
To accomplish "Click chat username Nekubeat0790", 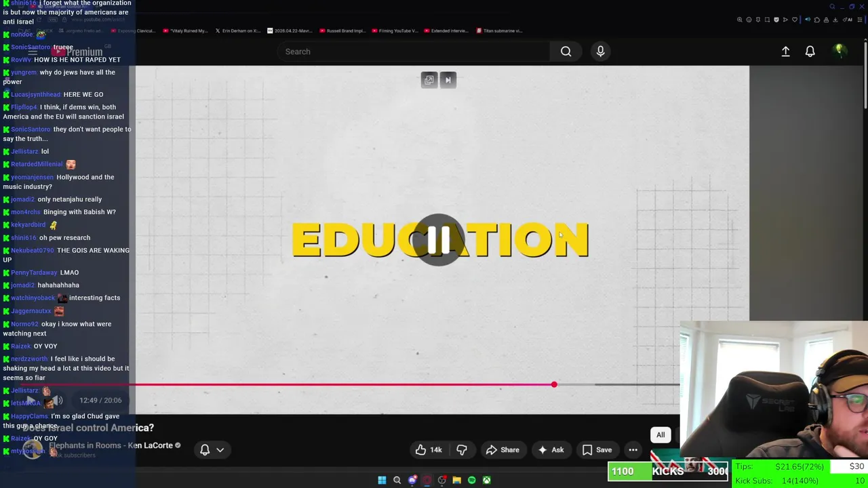I will click(32, 250).
